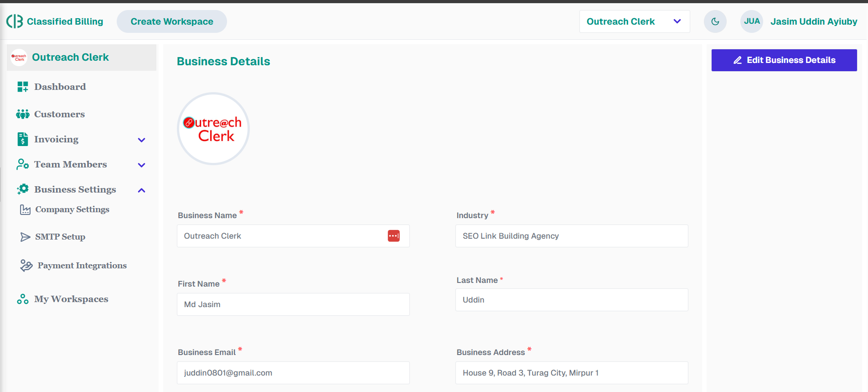Click the SMTP Setup paper plane icon
The height and width of the screenshot is (392, 868).
click(25, 237)
